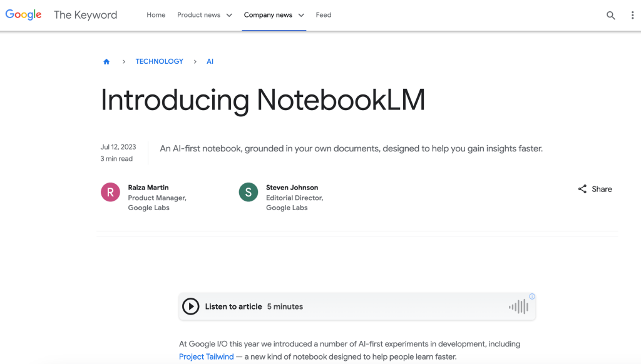
Task: Click the Share icon next to Share label
Action: click(x=582, y=189)
